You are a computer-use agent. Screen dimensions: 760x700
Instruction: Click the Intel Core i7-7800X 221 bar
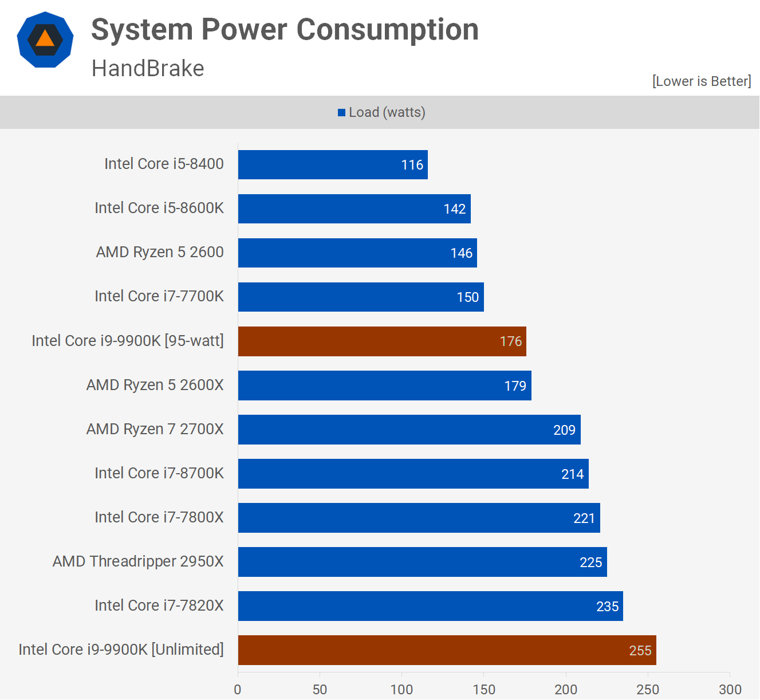419,518
